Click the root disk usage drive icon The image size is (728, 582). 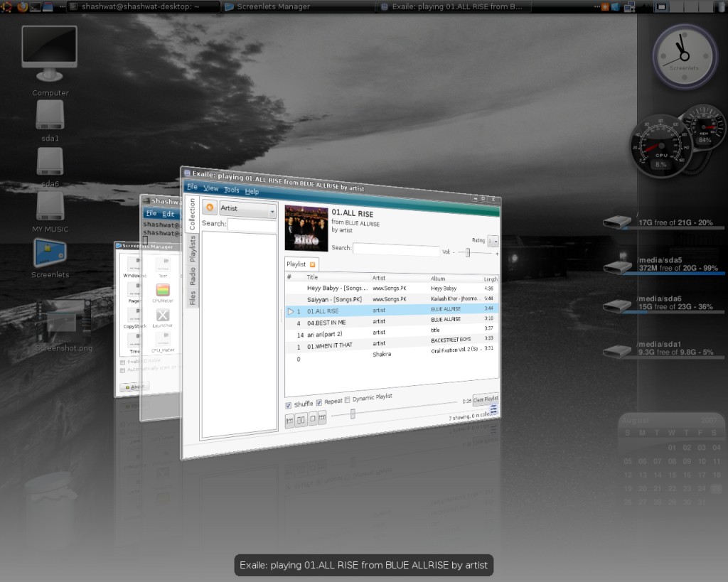click(x=617, y=222)
